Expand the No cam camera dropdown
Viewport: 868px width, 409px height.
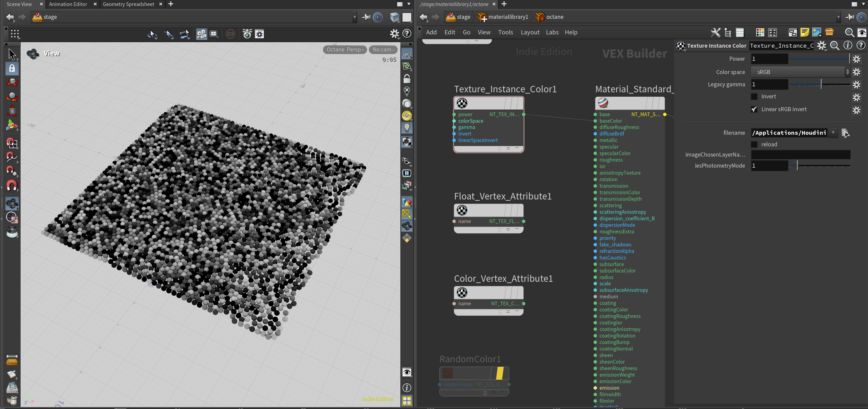(x=383, y=49)
